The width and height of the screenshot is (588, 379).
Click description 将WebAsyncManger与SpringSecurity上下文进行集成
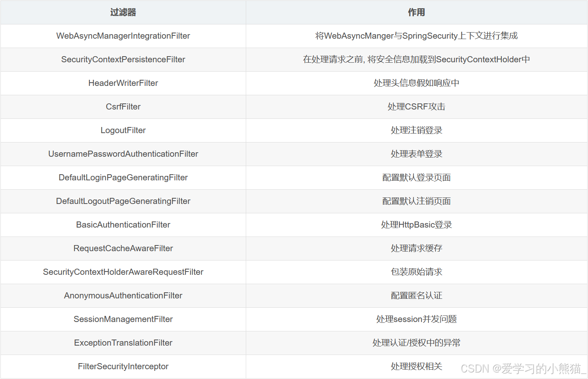[416, 36]
